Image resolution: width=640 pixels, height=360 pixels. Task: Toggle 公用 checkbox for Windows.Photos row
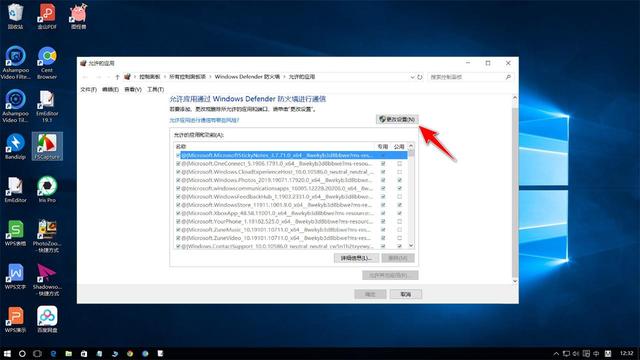tap(399, 180)
